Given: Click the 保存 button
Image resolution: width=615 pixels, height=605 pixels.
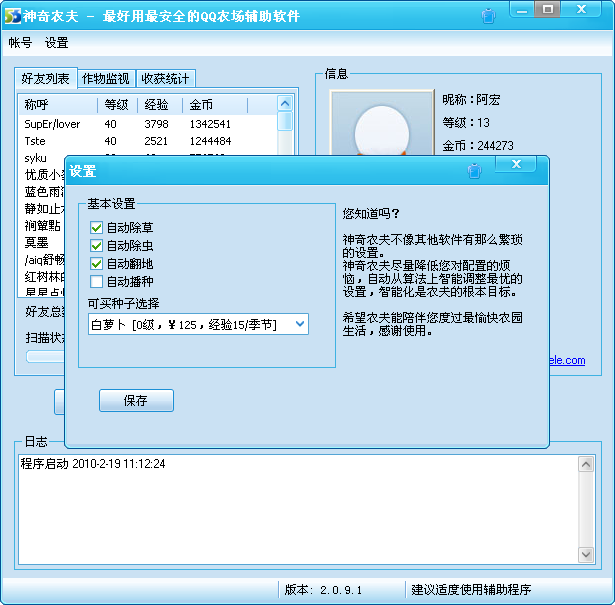Looking at the screenshot, I should pyautogui.click(x=136, y=400).
